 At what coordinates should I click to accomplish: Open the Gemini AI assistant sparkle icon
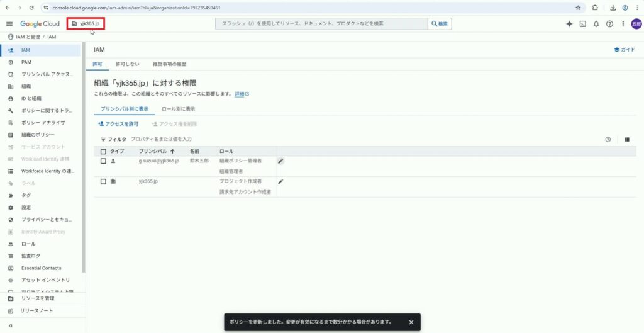click(x=569, y=24)
